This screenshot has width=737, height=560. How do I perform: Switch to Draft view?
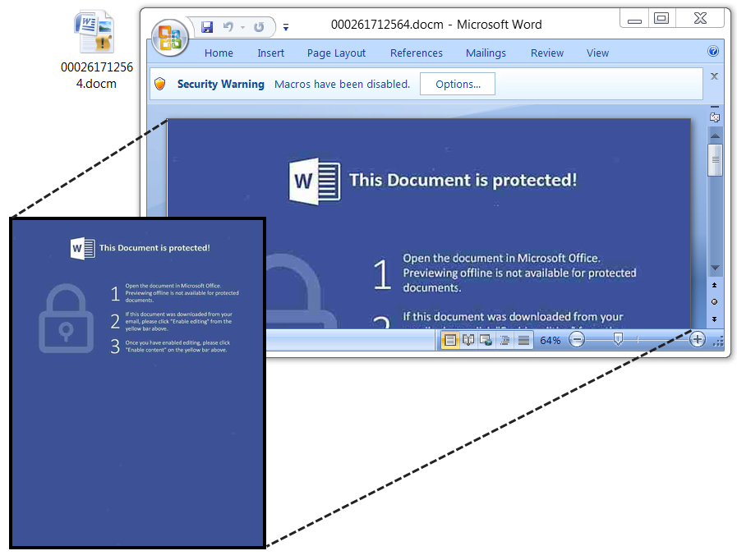[x=523, y=340]
